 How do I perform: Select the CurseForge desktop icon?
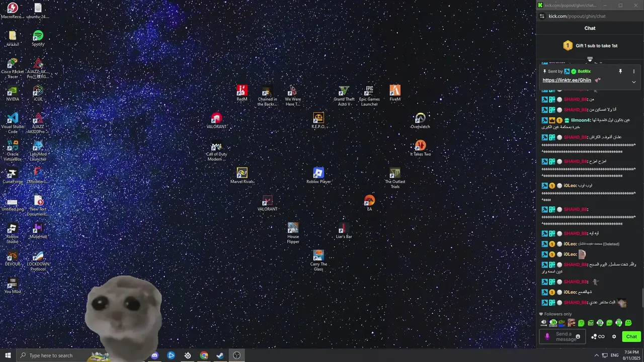[13, 176]
